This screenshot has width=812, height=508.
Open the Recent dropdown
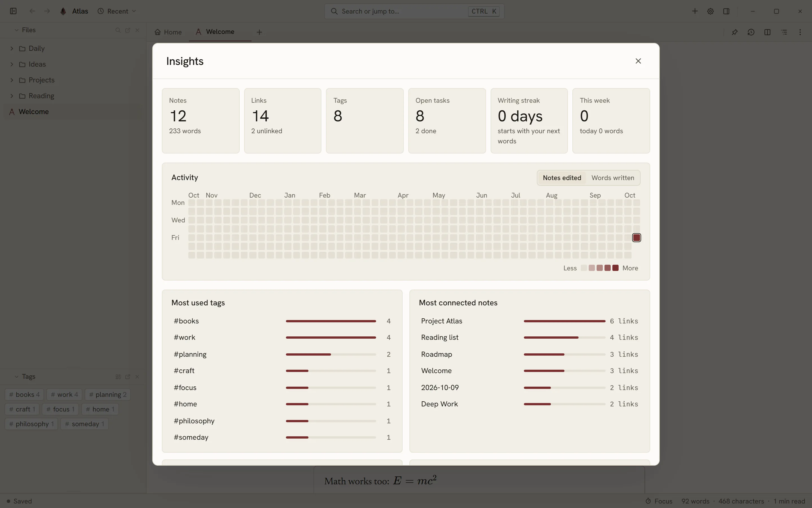click(117, 11)
